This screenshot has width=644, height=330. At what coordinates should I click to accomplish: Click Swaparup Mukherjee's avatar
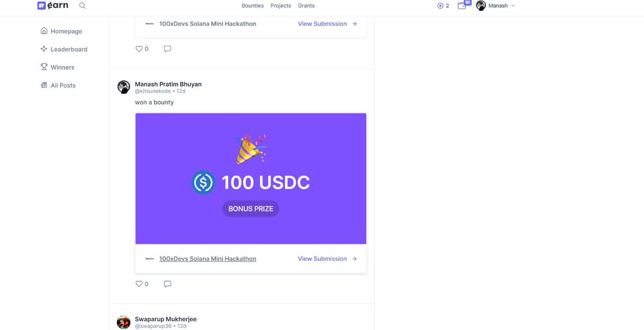(x=124, y=322)
